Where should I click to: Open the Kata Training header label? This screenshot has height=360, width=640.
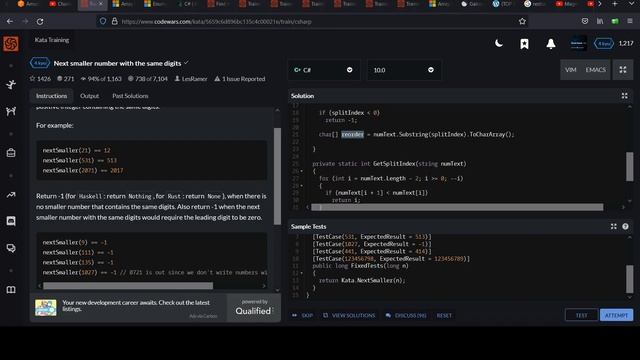52,40
